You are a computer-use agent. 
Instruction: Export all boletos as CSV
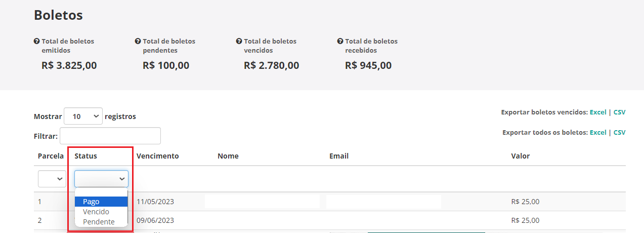[x=620, y=132]
